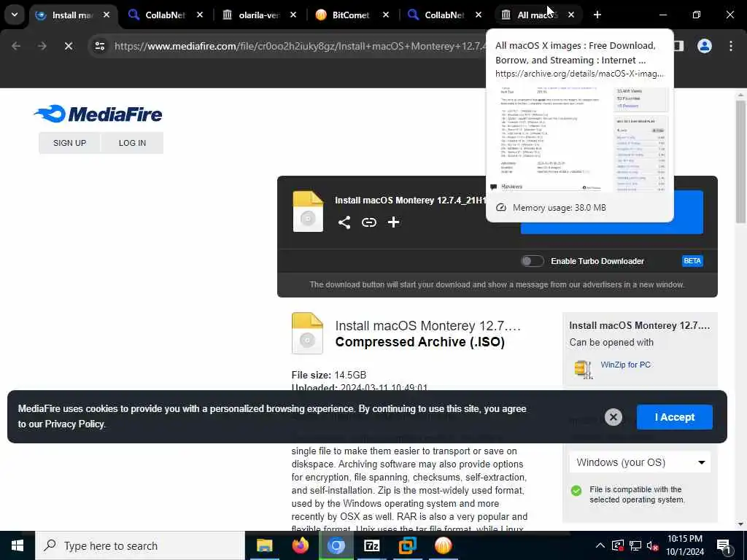
Task: Open File Explorer from taskbar
Action: point(264,545)
